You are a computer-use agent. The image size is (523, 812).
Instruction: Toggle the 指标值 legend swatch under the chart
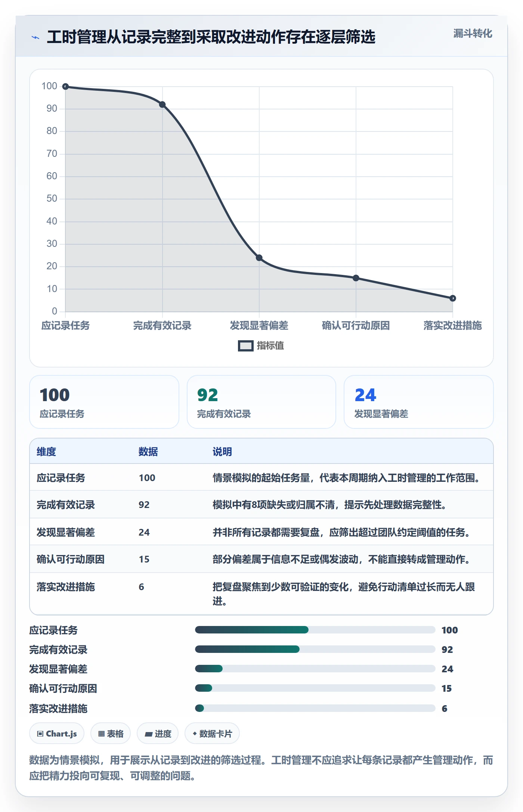pos(245,346)
